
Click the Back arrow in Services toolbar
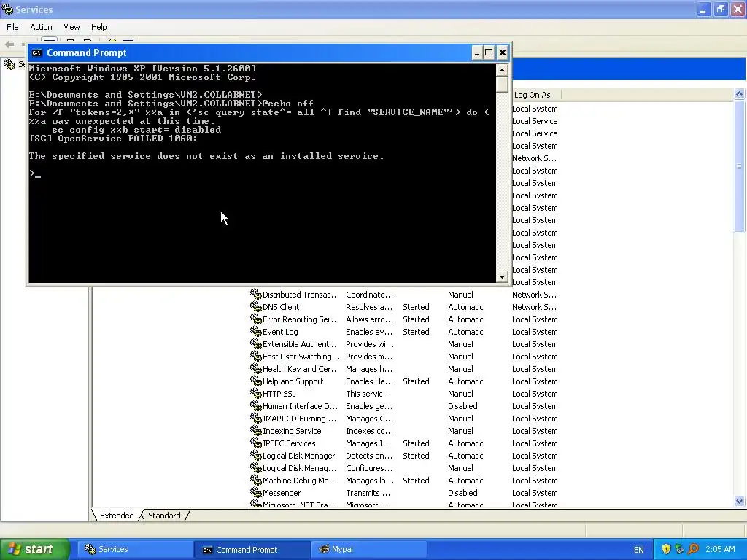pos(9,44)
